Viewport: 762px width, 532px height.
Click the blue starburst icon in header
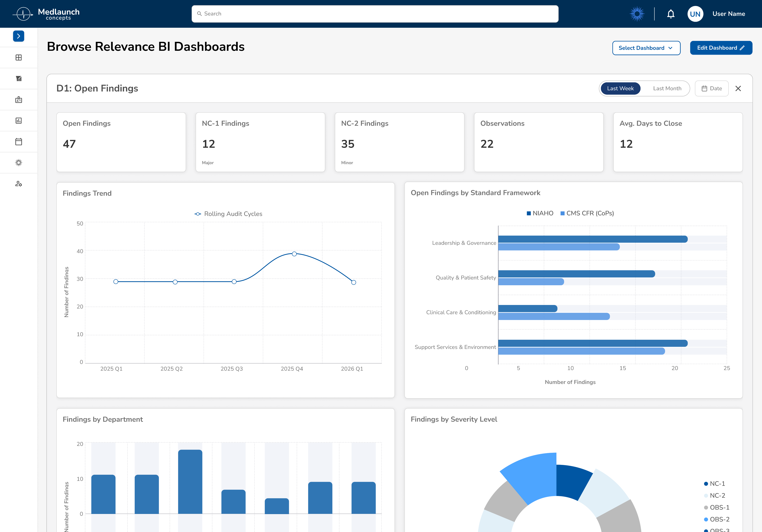637,14
